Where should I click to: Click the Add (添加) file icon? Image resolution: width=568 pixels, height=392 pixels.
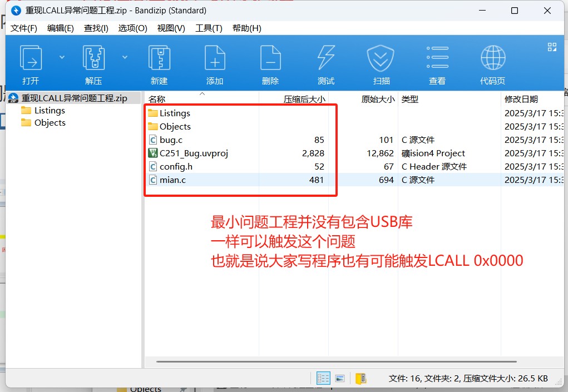click(x=215, y=58)
